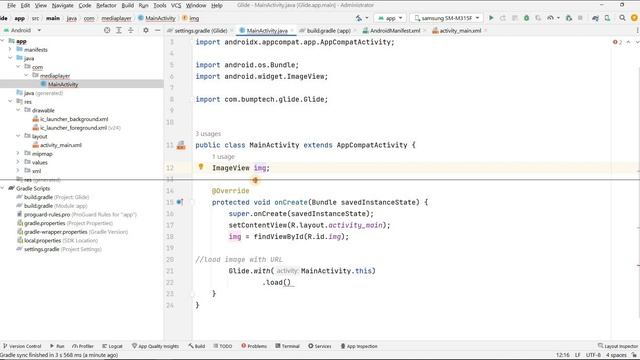The width and height of the screenshot is (640, 360).
Task: Open the Version Control tool window
Action: [22, 346]
